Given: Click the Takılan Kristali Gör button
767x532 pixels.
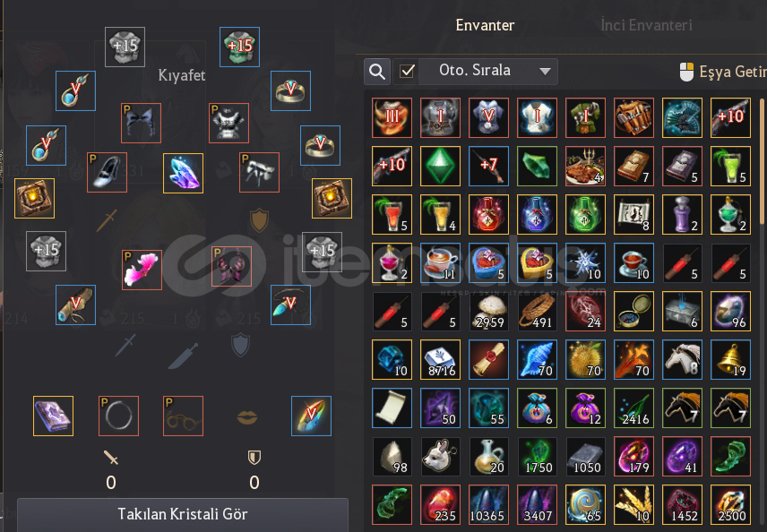Looking at the screenshot, I should [183, 514].
